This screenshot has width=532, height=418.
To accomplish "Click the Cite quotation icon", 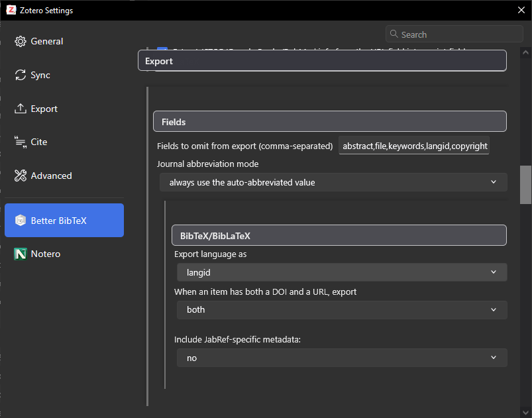I will pyautogui.click(x=21, y=142).
